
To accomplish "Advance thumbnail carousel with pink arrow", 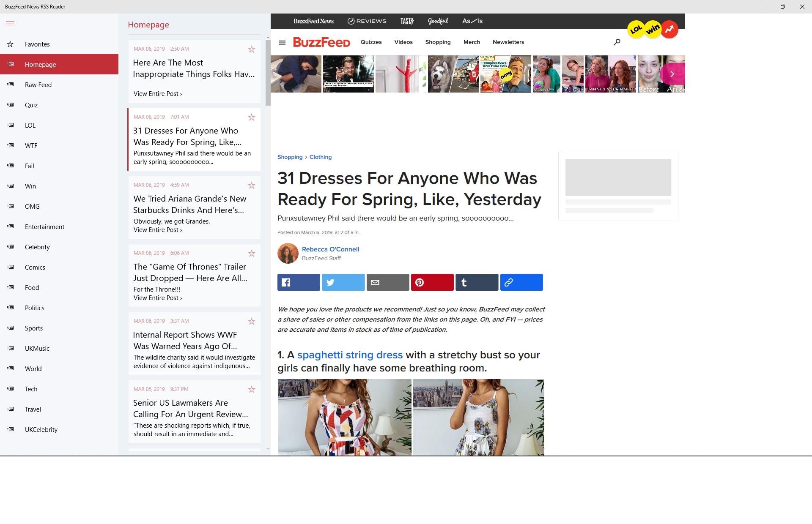I will point(672,74).
